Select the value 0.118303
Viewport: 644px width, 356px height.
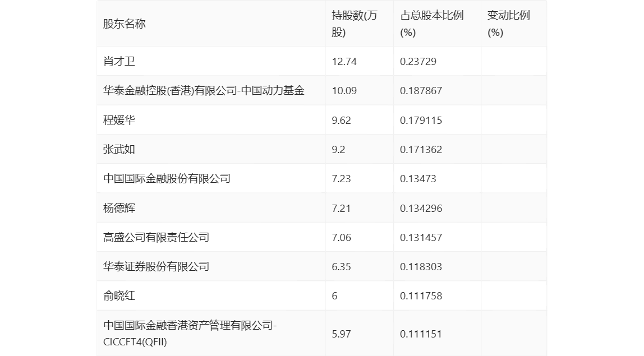421,266
